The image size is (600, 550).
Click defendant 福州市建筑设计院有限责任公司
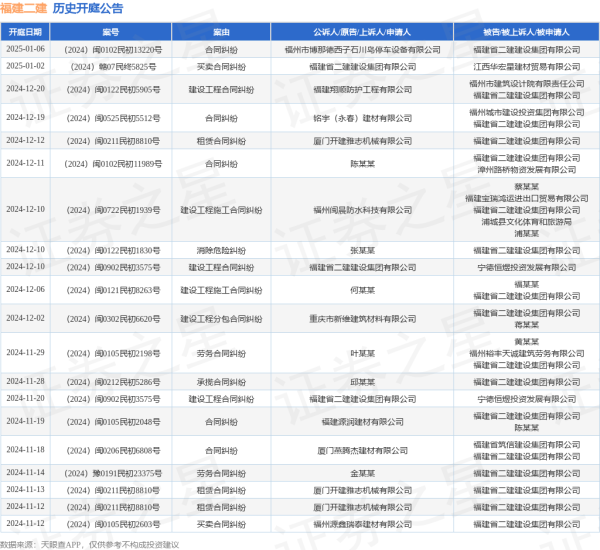click(527, 84)
